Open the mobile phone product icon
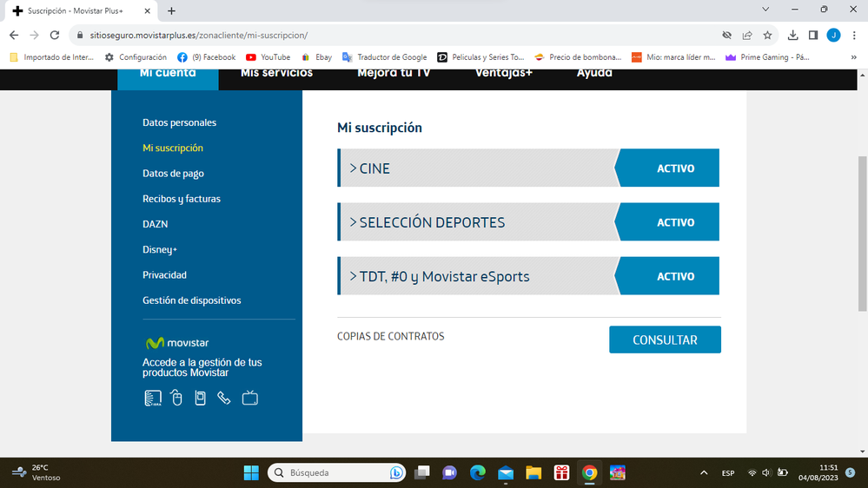Viewport: 868px width, 488px height. [x=201, y=398]
